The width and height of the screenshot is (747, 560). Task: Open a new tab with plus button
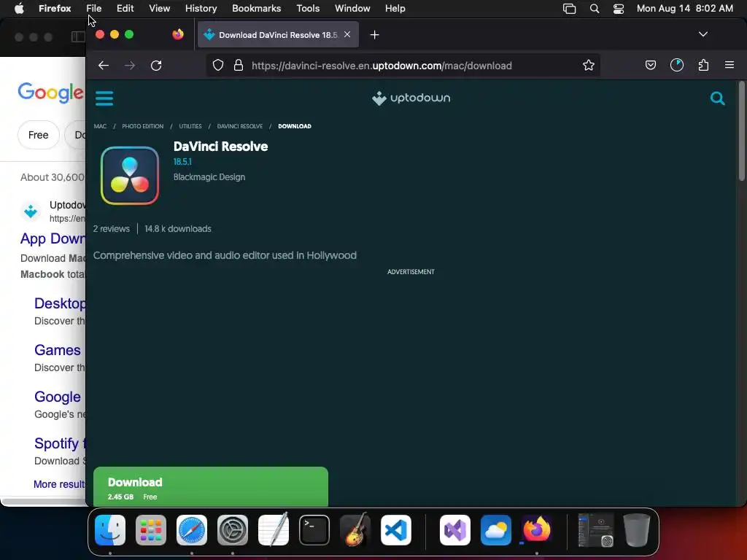point(374,35)
